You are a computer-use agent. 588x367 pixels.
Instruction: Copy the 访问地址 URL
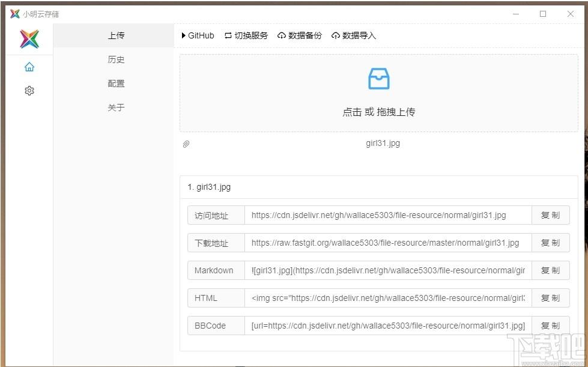click(551, 215)
